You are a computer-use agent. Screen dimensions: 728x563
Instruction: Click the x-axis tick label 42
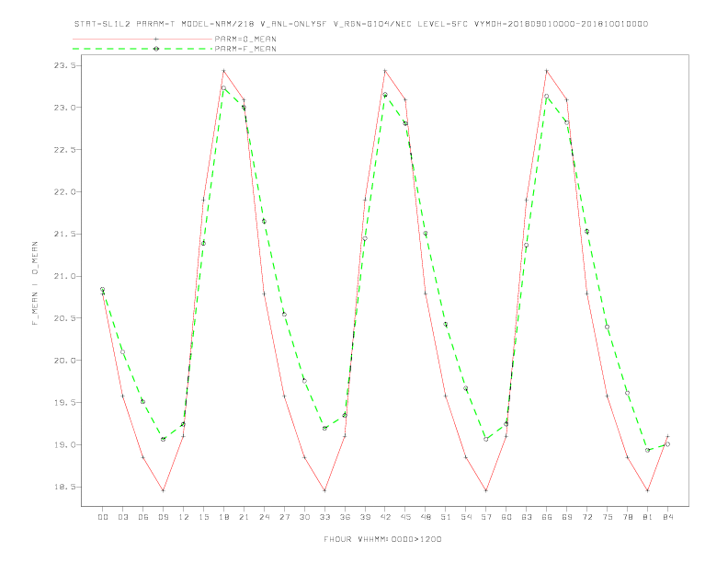point(385,517)
